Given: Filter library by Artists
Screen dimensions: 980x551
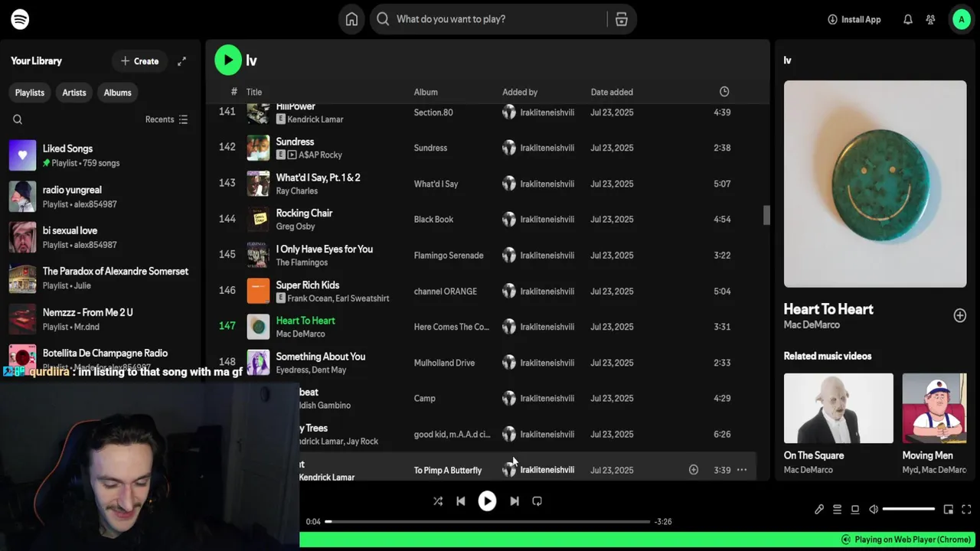Looking at the screenshot, I should (x=74, y=93).
